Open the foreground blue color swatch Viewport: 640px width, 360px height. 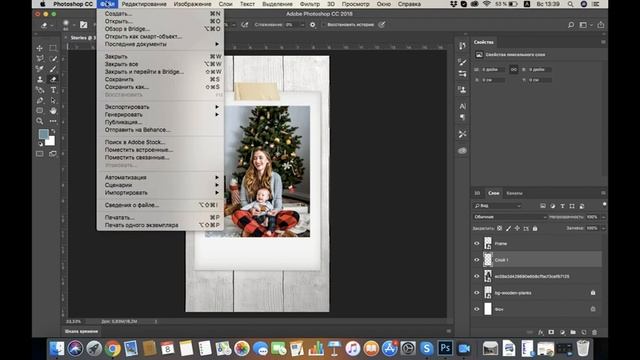click(43, 134)
